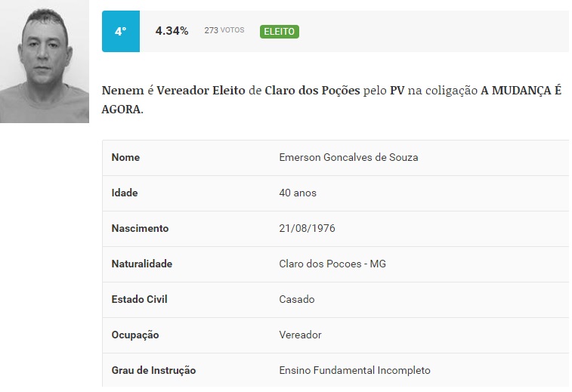Select the full name Emerson Goncalves de Souza
The width and height of the screenshot is (572, 392).
[348, 157]
